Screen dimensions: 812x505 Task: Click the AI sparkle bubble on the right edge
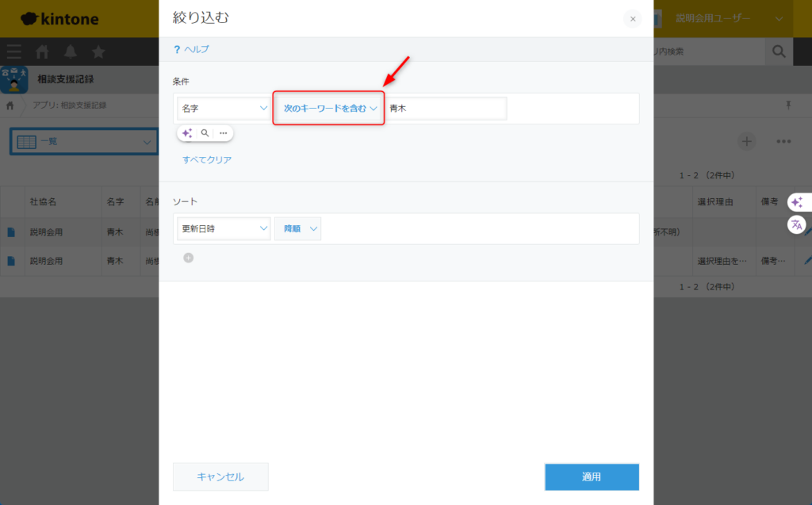point(797,202)
